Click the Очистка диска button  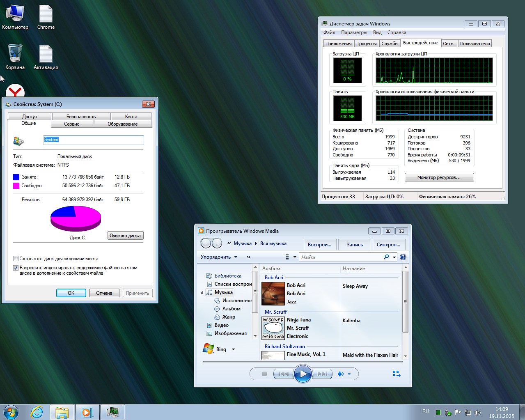(126, 235)
